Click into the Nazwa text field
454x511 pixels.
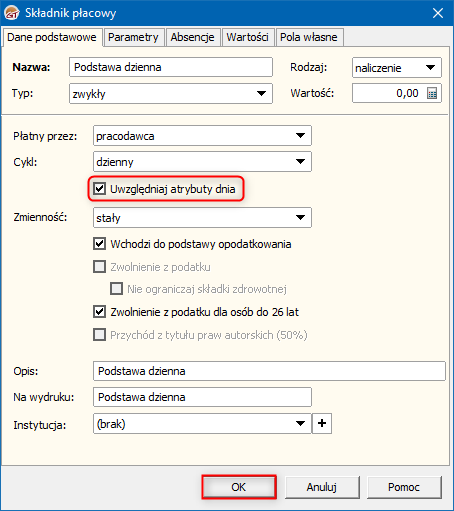click(171, 67)
